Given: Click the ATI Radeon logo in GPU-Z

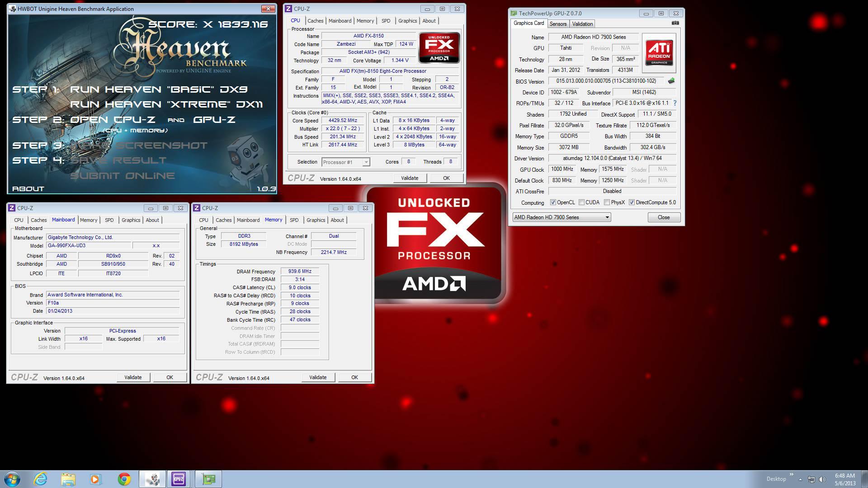Looking at the screenshot, I should pyautogui.click(x=659, y=53).
